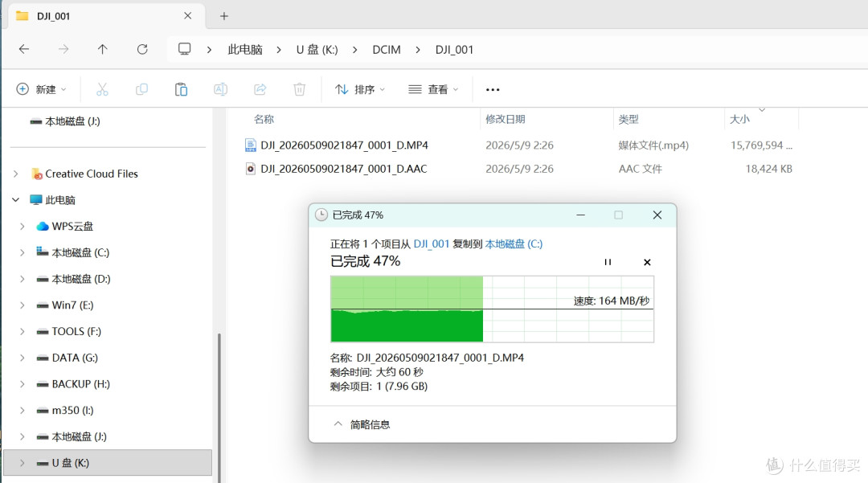
Task: Refresh the current folder view
Action: pos(142,49)
